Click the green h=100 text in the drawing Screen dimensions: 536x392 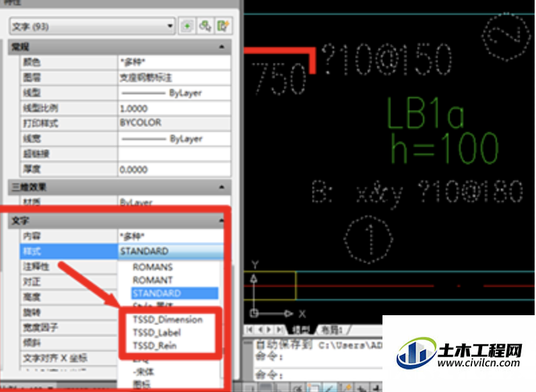(x=444, y=148)
